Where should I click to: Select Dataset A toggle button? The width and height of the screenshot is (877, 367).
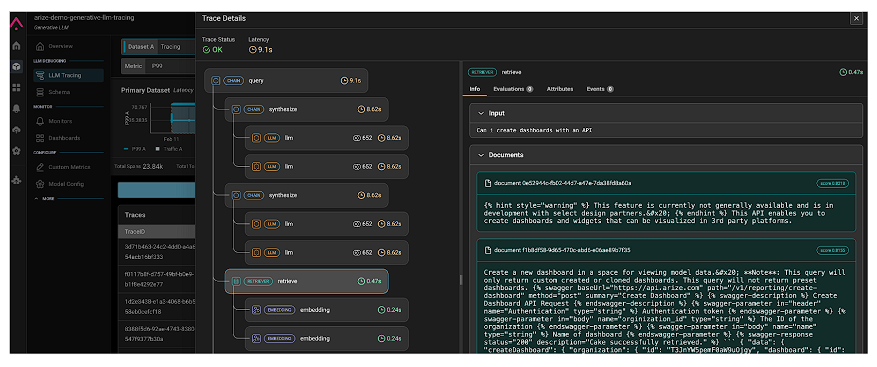click(x=139, y=47)
